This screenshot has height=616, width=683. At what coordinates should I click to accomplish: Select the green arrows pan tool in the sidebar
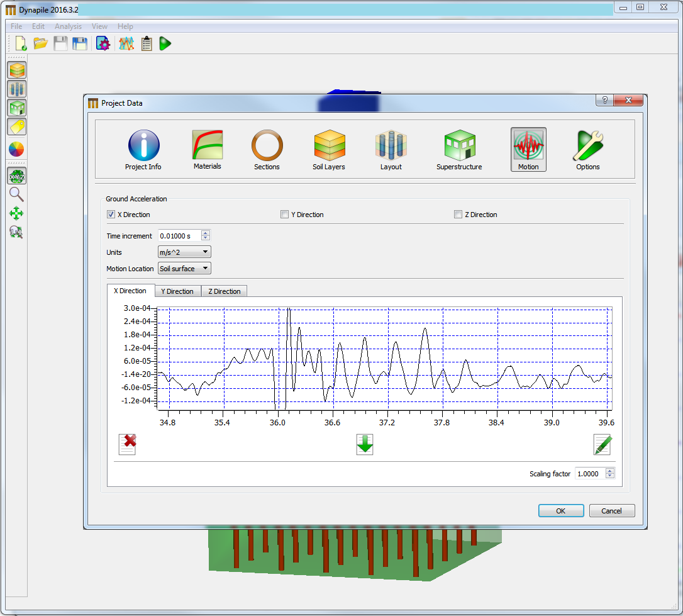tap(16, 213)
